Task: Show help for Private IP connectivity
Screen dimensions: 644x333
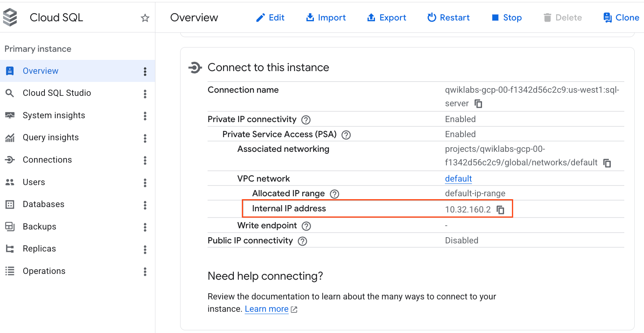Action: [x=306, y=120]
